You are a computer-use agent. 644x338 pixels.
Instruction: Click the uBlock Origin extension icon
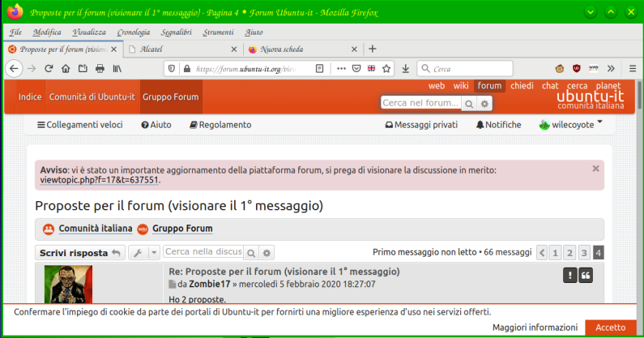577,69
